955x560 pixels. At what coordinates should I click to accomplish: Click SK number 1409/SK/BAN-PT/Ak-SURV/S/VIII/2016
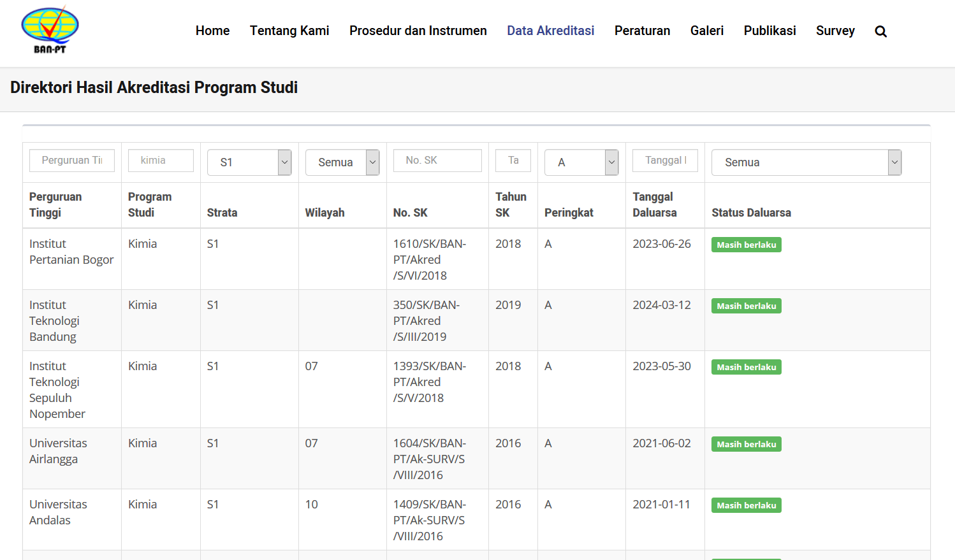pyautogui.click(x=430, y=520)
